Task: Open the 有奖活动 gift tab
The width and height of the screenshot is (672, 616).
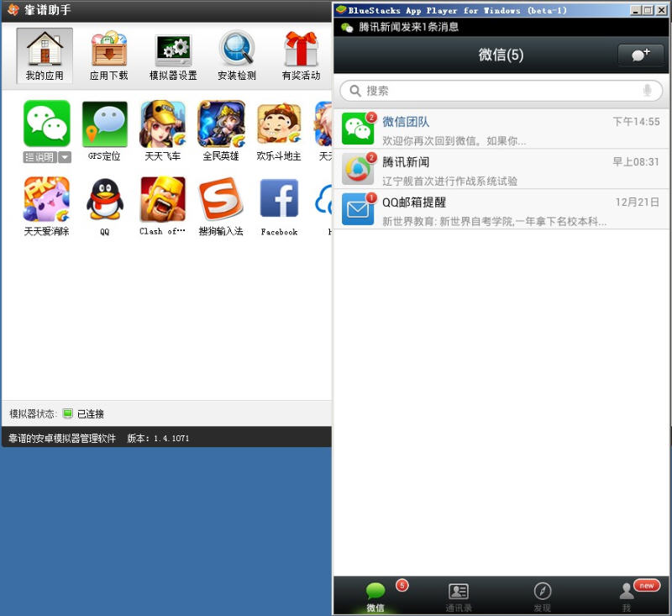Action: (x=302, y=55)
